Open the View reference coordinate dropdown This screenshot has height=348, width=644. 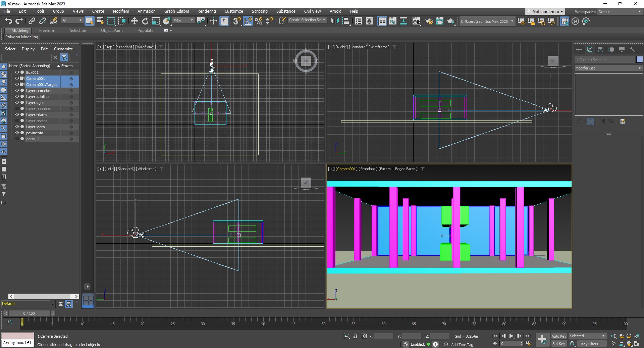183,20
